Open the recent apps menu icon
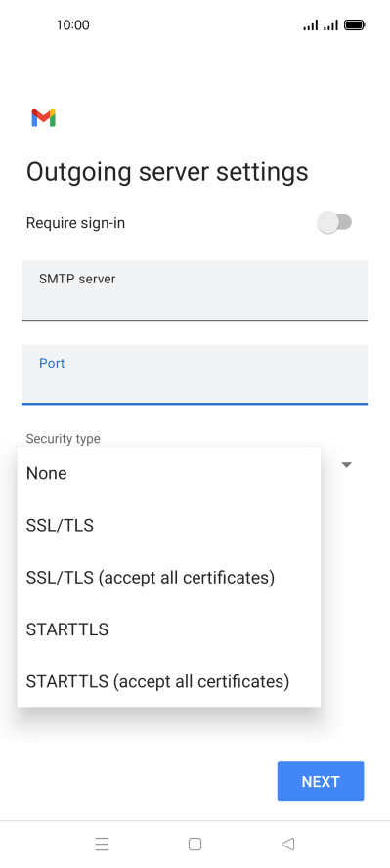This screenshot has height=868, width=390. pyautogui.click(x=102, y=844)
